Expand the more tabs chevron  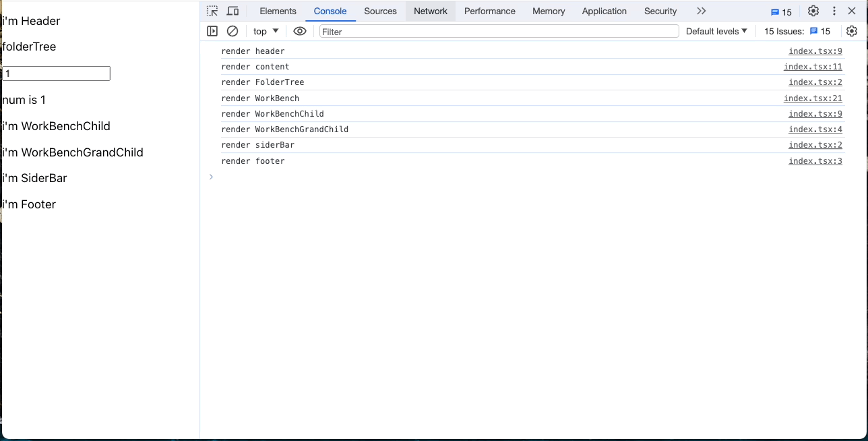pos(702,11)
